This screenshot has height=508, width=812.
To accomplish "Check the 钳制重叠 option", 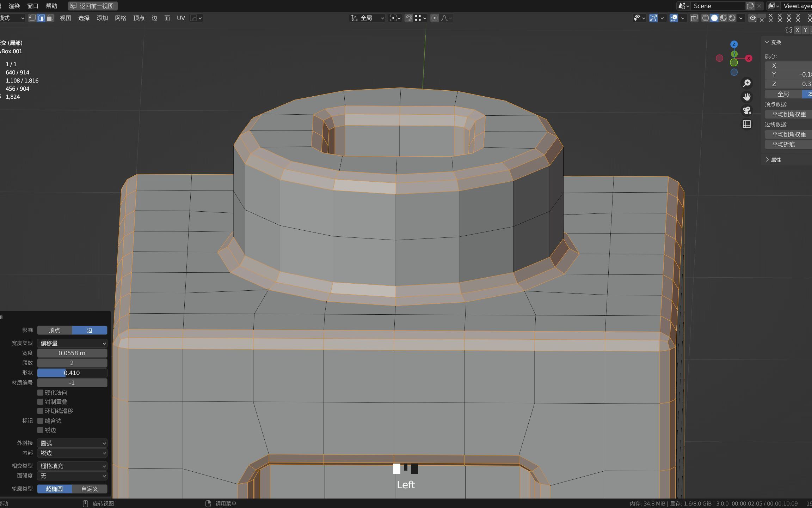I will (41, 401).
